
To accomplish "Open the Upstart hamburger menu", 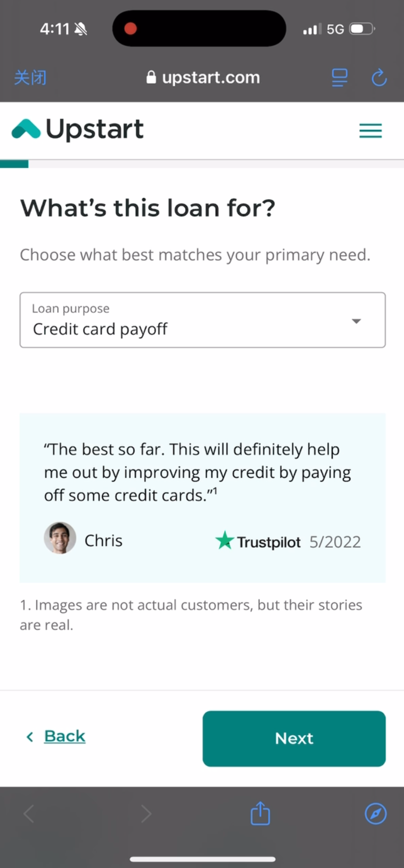I will 370,131.
